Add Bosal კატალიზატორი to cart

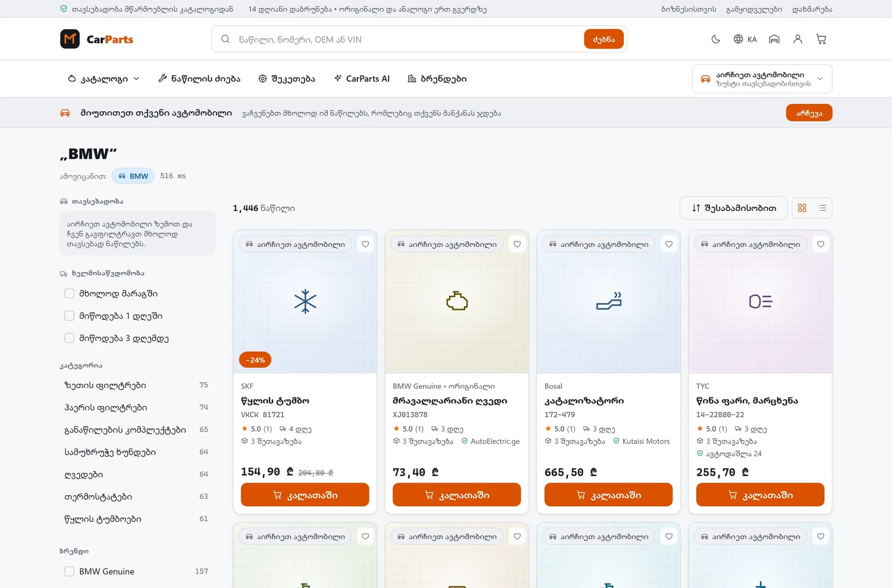[x=608, y=495]
